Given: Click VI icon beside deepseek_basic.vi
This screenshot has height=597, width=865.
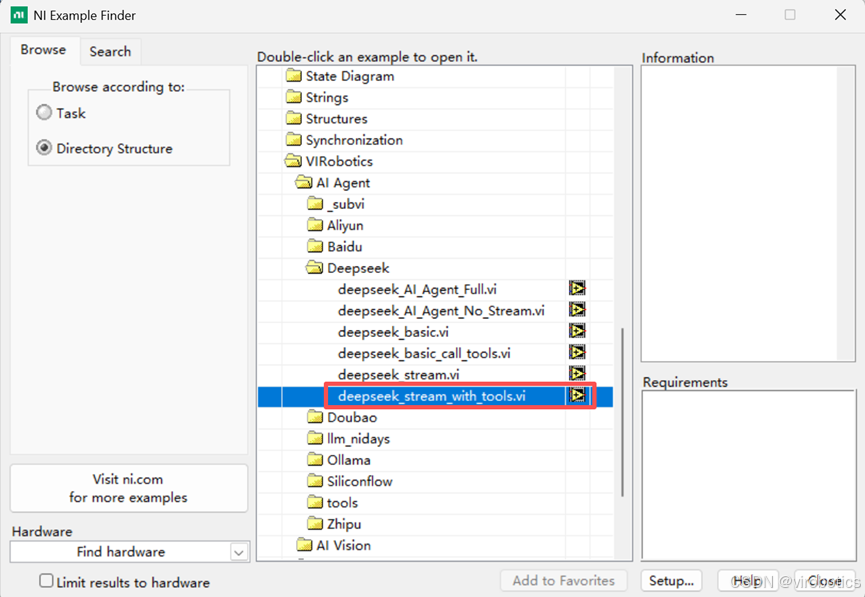Looking at the screenshot, I should [577, 331].
